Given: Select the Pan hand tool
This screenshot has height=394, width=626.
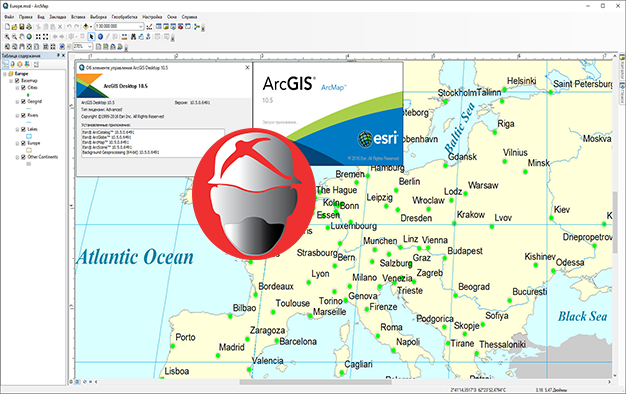Looking at the screenshot, I should tap(22, 37).
